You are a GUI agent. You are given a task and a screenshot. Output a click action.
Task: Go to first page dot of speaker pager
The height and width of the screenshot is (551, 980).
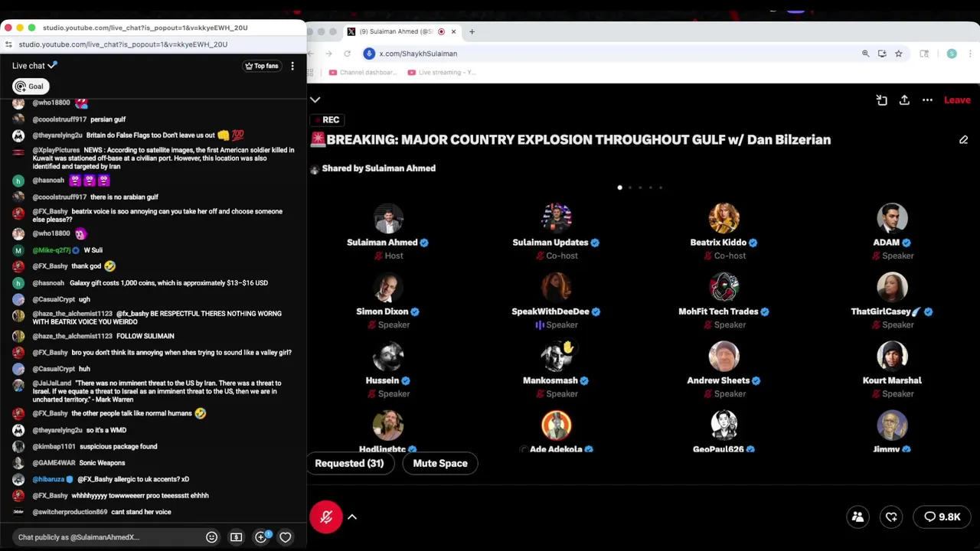coord(619,187)
